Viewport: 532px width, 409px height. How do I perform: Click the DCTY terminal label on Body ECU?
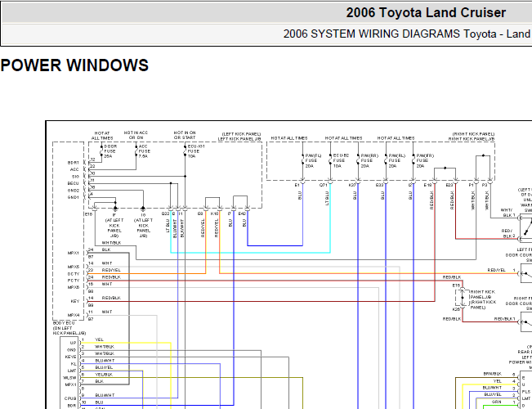pyautogui.click(x=74, y=274)
